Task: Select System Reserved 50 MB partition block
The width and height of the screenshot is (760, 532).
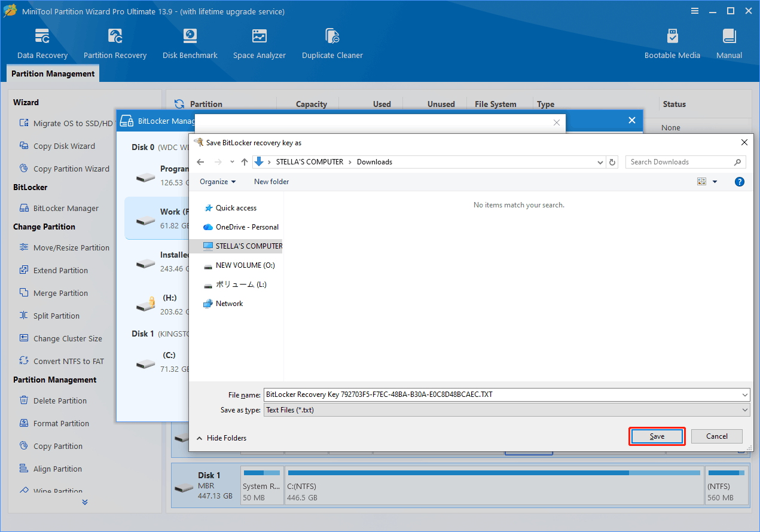Action: pos(263,485)
